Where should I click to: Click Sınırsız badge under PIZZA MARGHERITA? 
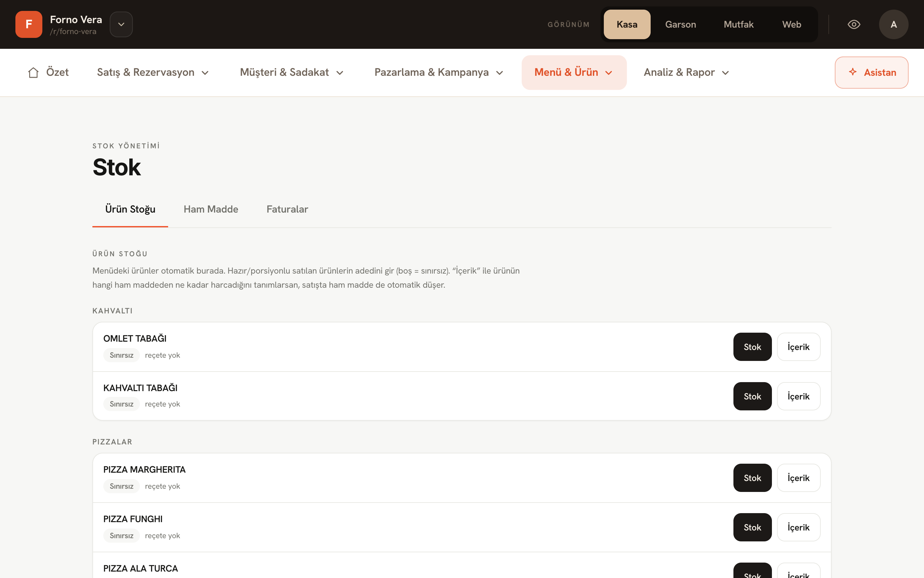[x=121, y=486]
